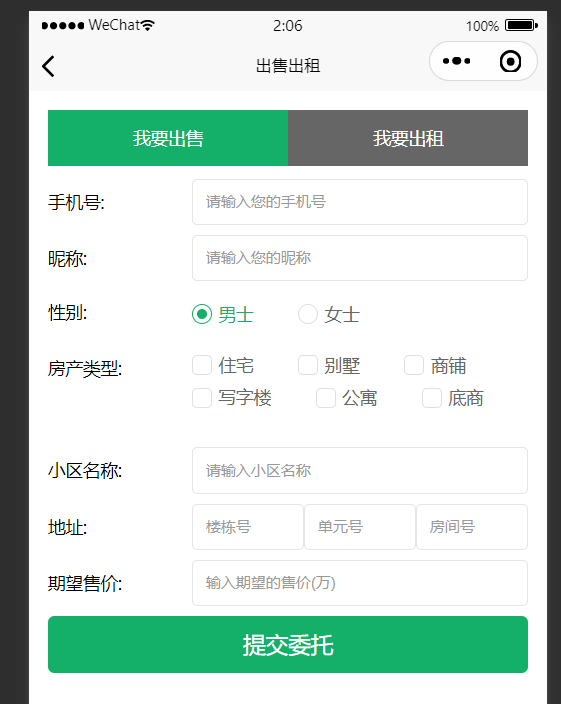The height and width of the screenshot is (704, 561).
Task: Select the 女士 radio button
Action: [x=308, y=314]
